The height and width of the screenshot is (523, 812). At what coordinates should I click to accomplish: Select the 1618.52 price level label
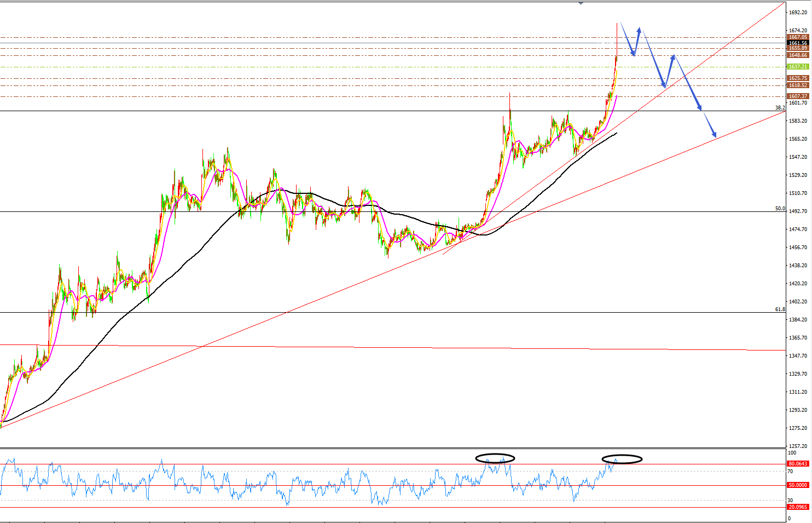797,85
